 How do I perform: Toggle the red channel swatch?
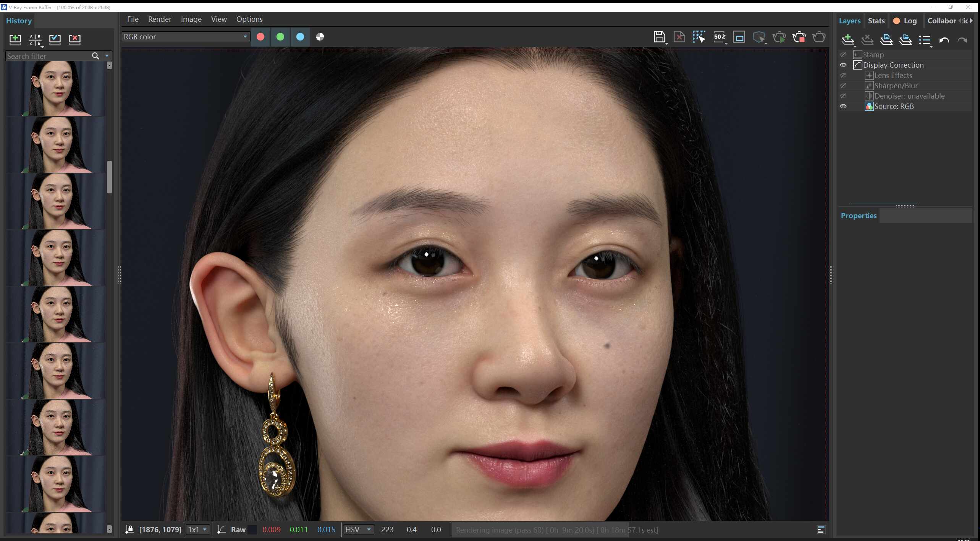coord(260,37)
